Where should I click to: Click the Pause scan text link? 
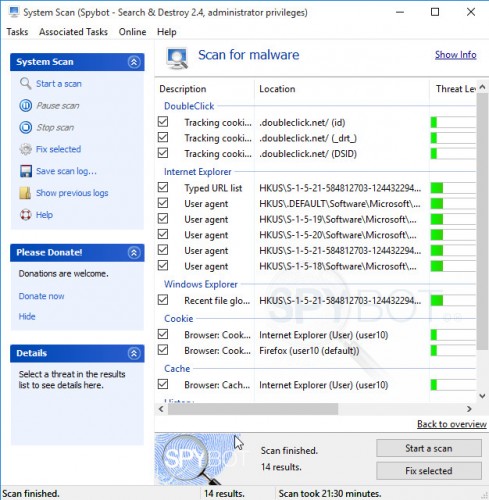tap(58, 106)
